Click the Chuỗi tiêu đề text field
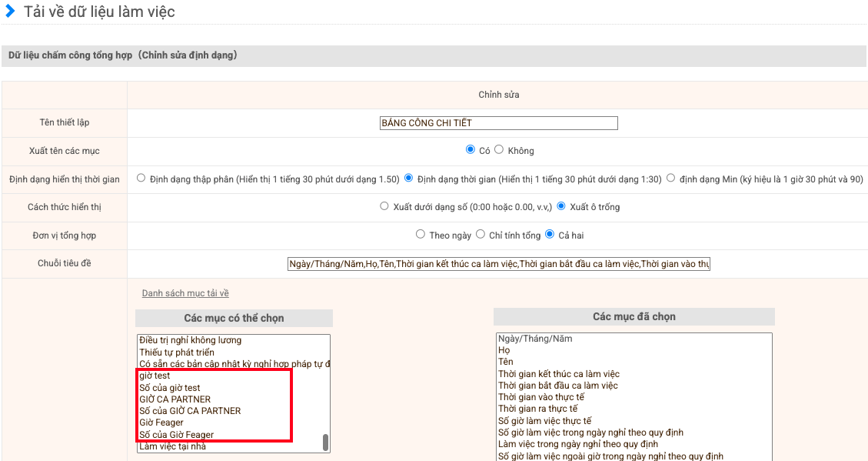868x461 pixels. (498, 264)
